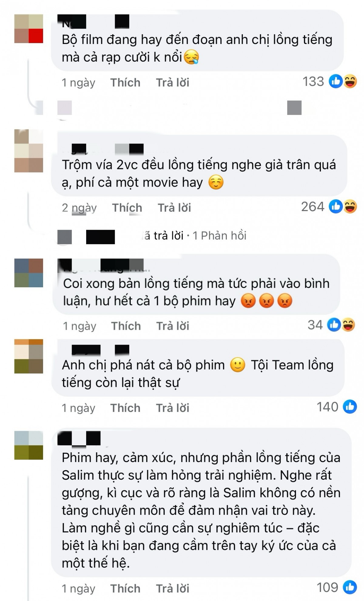Expand the '1 Phản hồi' reply thread
The width and height of the screenshot is (364, 601).
pyautogui.click(x=220, y=235)
